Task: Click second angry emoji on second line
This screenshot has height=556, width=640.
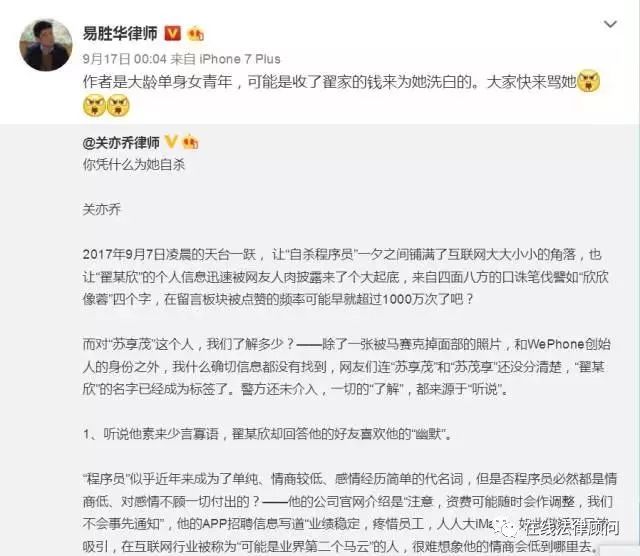Action: click(118, 105)
